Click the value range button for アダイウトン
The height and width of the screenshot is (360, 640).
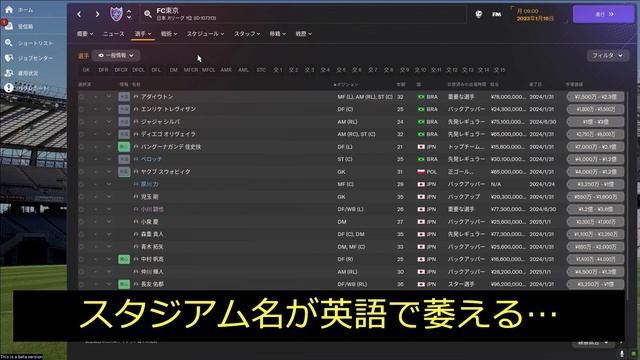click(595, 97)
